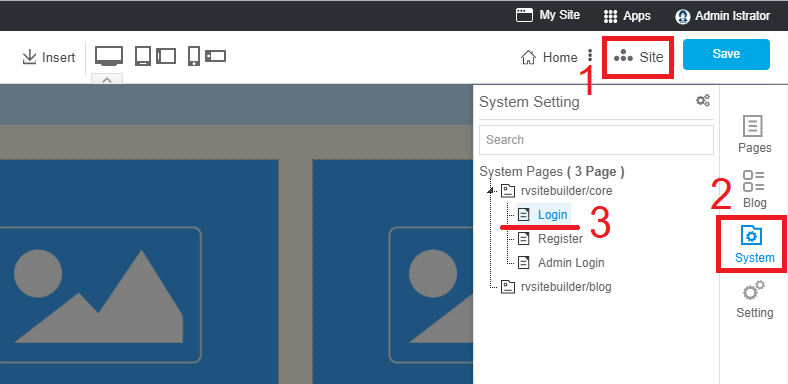Open the Admin Istrator account menu

[x=723, y=16]
